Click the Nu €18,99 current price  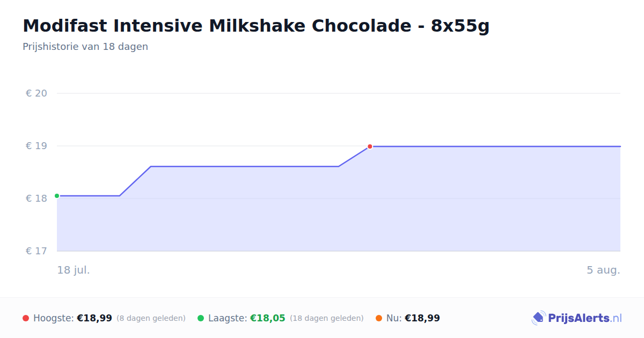pyautogui.click(x=422, y=318)
